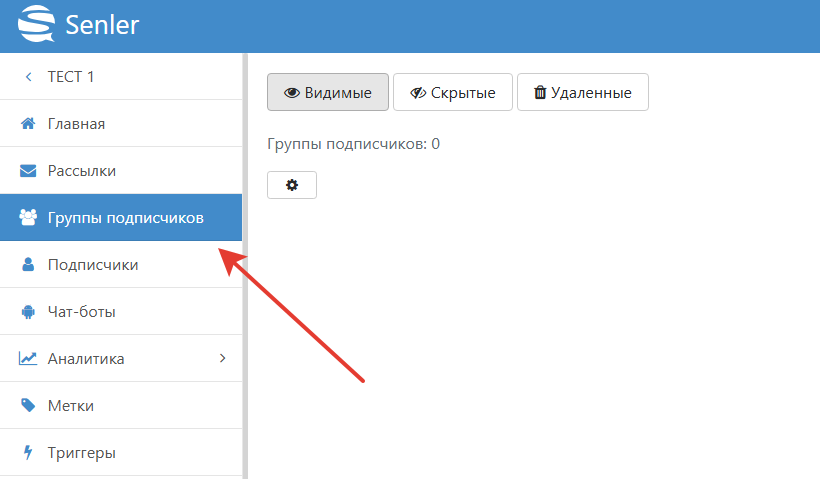Viewport: 820px width, 479px height.
Task: Click the person icon beside Подписчики
Action: [x=28, y=265]
